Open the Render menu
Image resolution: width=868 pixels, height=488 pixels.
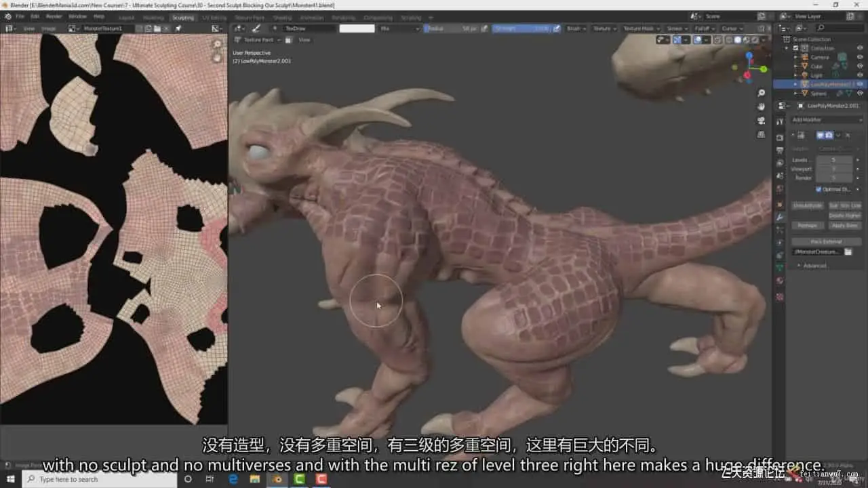[54, 16]
